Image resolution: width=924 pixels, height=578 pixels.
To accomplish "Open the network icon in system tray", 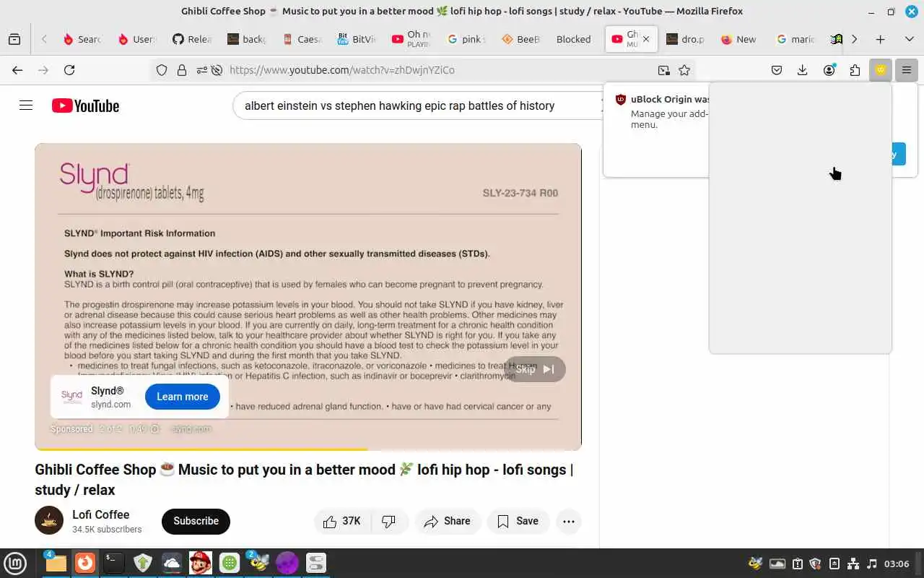I will (853, 564).
